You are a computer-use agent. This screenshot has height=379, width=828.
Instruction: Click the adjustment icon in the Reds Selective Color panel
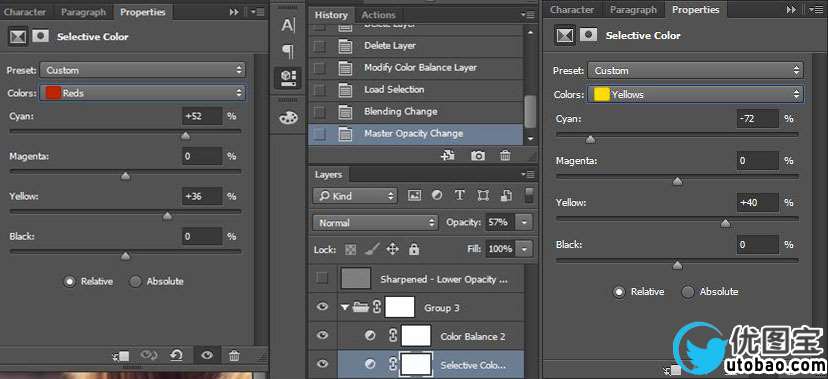click(x=18, y=36)
